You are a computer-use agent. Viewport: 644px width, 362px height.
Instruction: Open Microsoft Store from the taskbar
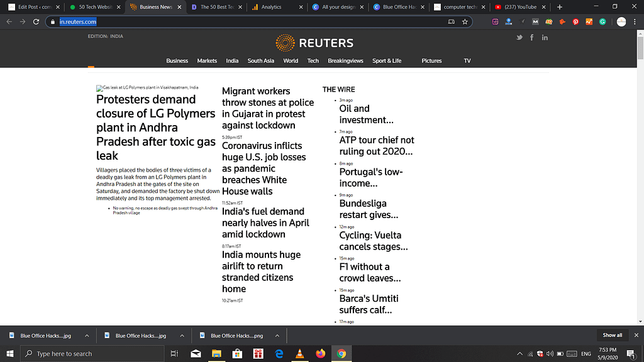237,353
